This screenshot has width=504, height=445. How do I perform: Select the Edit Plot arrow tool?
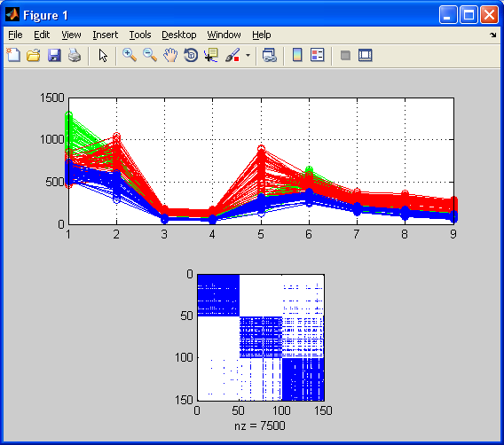103,55
